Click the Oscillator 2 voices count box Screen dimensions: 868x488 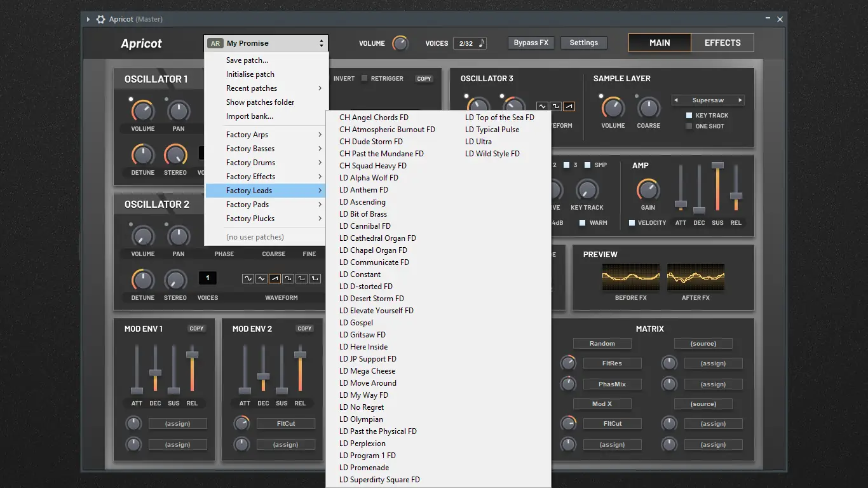(207, 278)
